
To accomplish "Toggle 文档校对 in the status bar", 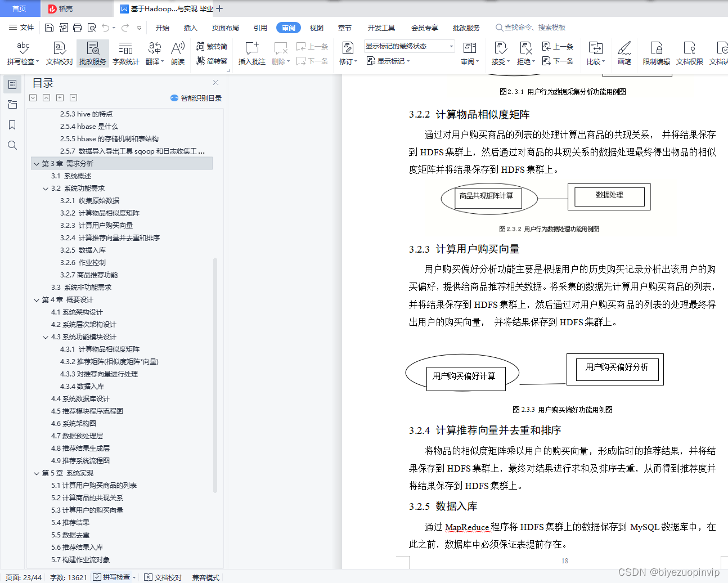I will click(163, 577).
